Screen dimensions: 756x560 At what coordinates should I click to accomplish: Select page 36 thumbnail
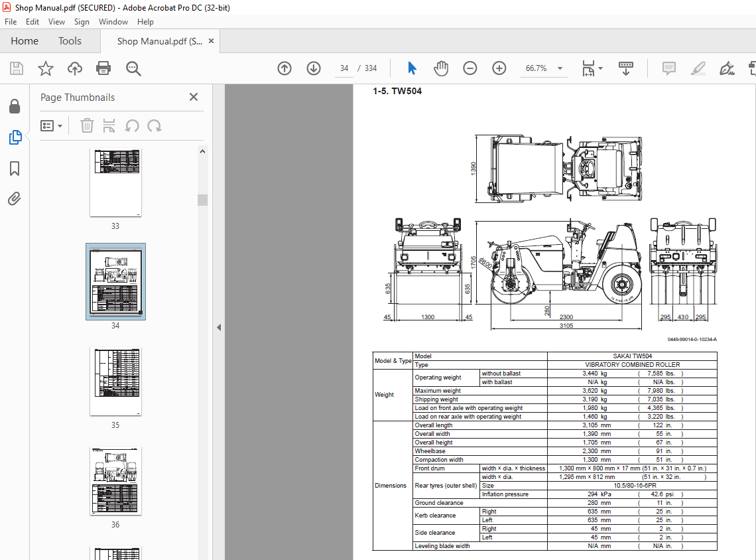[x=115, y=481]
